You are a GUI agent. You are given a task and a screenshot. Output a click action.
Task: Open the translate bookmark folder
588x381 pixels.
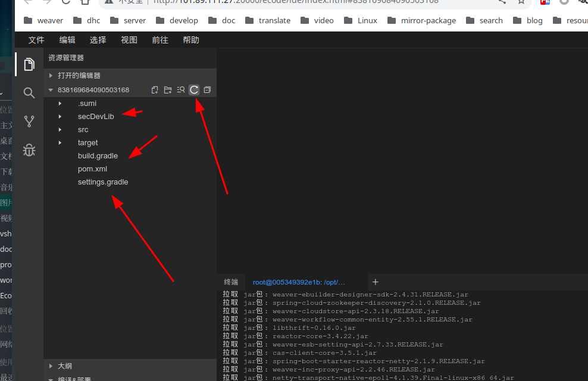268,21
